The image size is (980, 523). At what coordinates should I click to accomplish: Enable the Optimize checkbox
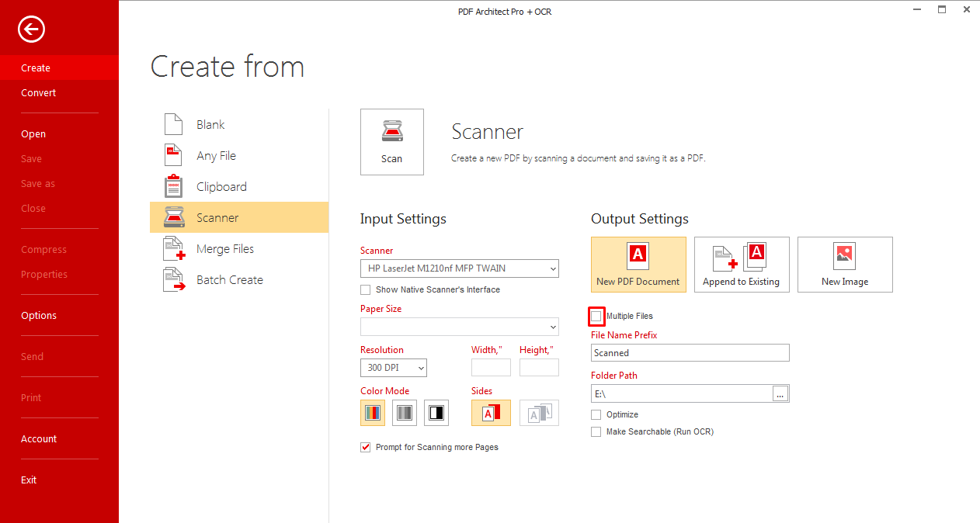click(x=596, y=414)
